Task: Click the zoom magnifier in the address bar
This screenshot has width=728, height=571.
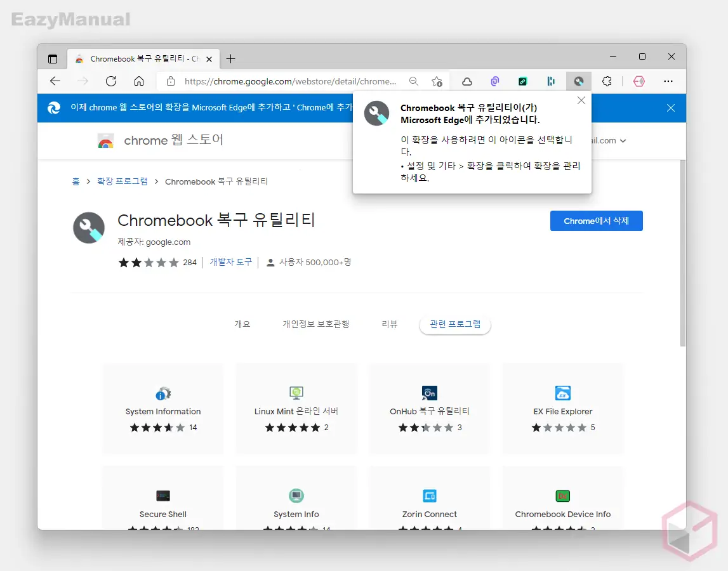Action: click(414, 81)
